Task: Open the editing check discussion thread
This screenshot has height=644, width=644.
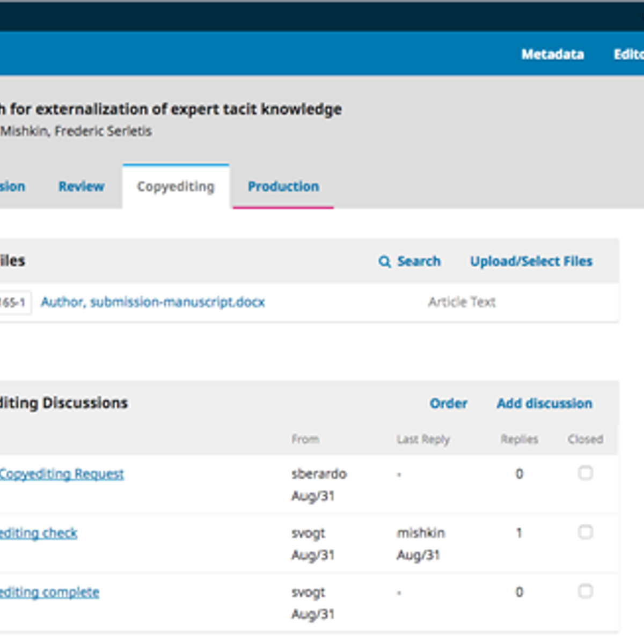Action: [39, 533]
